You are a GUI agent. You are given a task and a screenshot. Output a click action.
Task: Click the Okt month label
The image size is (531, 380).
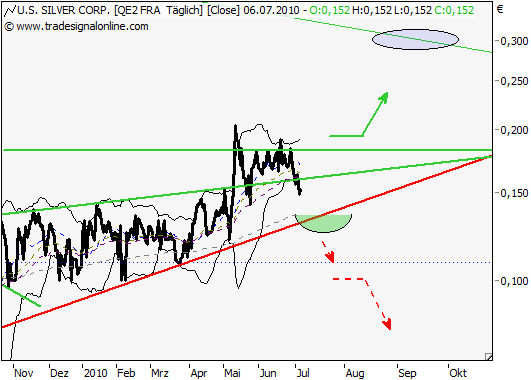click(458, 373)
